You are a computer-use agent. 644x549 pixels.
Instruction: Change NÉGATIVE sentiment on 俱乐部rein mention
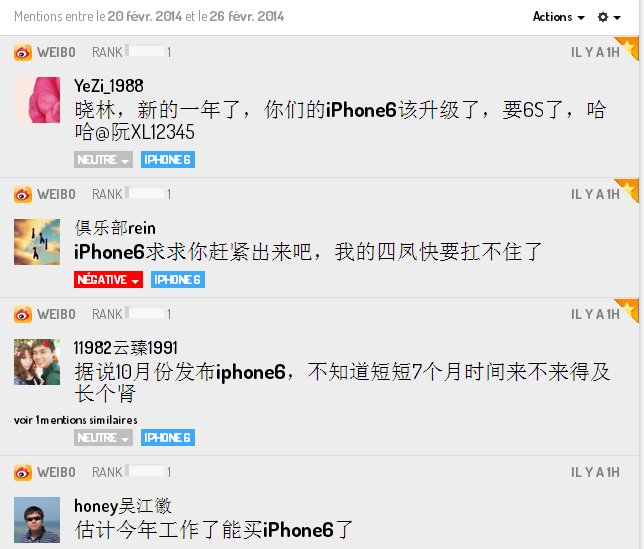click(x=108, y=280)
